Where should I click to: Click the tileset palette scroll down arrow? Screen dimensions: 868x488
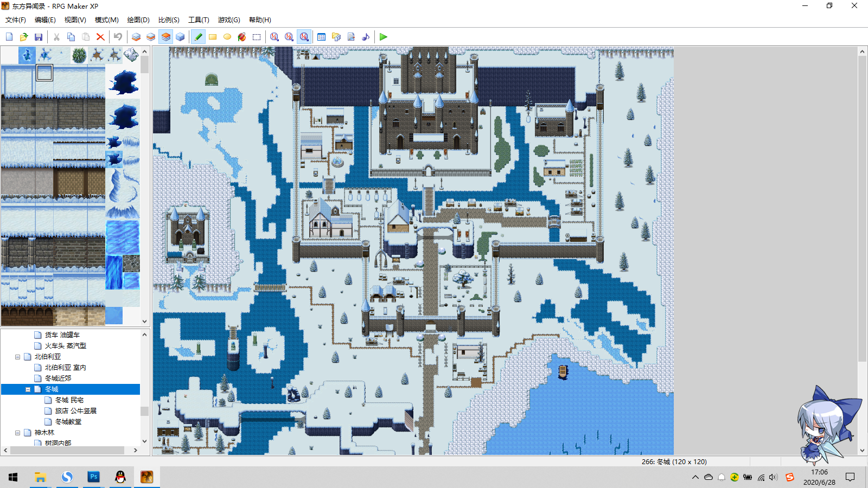click(x=144, y=321)
